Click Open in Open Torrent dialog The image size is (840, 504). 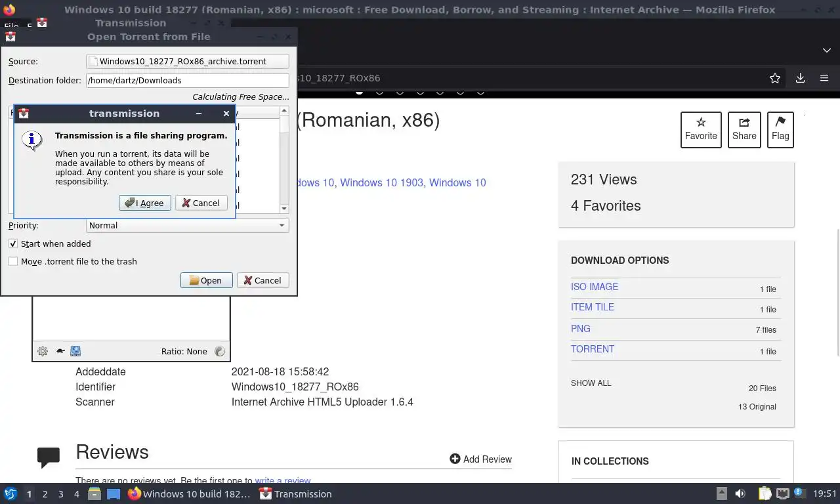point(206,280)
